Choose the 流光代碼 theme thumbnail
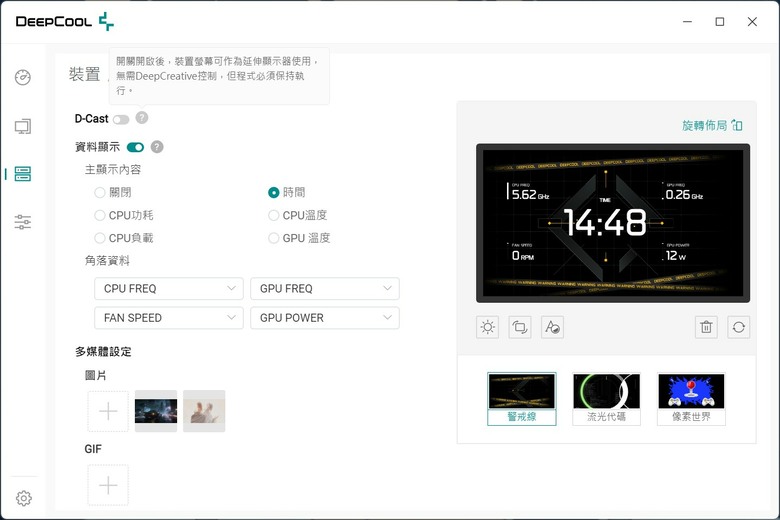The image size is (780, 520). click(606, 399)
